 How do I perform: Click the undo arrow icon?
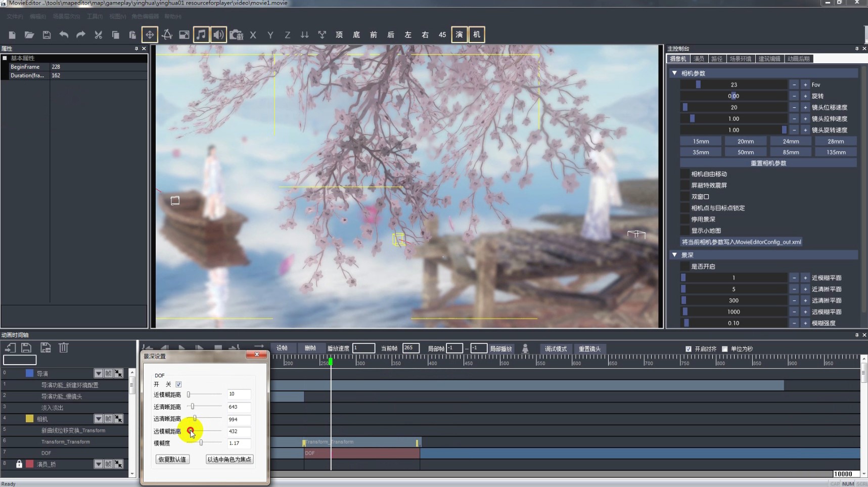(64, 35)
